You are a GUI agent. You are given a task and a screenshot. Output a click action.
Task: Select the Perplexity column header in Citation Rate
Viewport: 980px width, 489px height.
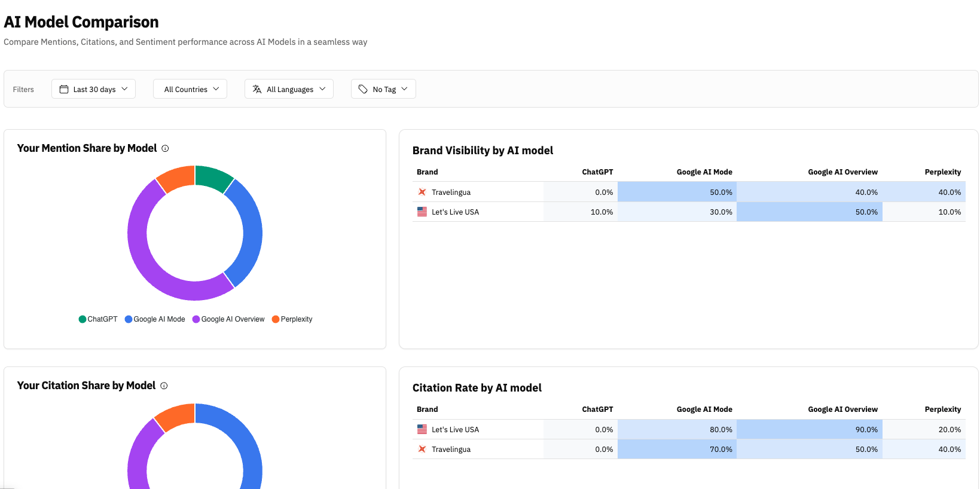point(942,409)
